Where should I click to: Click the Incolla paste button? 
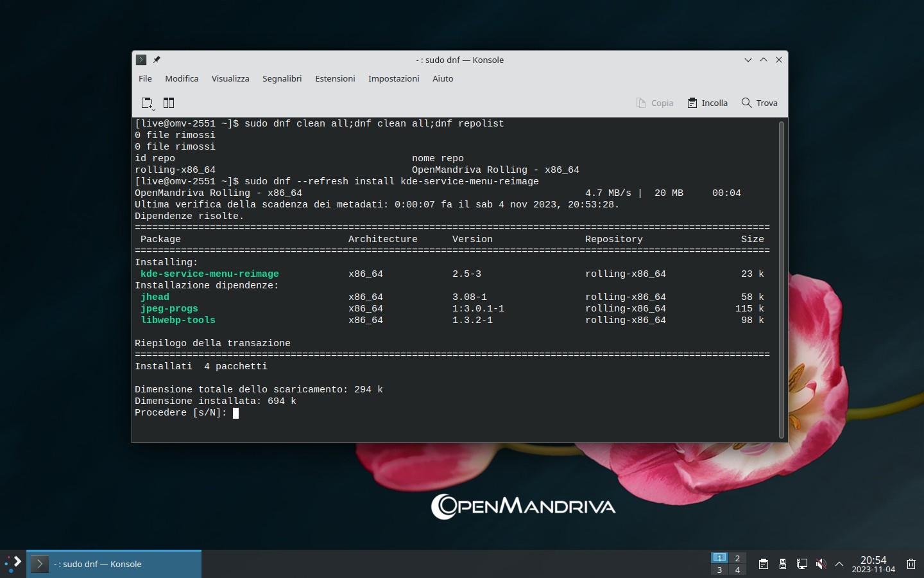tap(708, 103)
